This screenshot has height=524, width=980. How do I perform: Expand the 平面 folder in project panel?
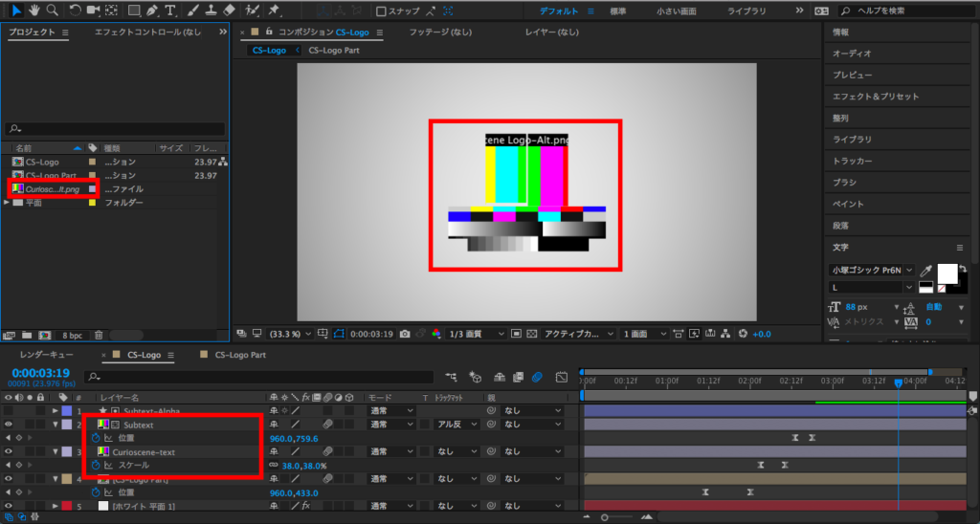point(8,203)
